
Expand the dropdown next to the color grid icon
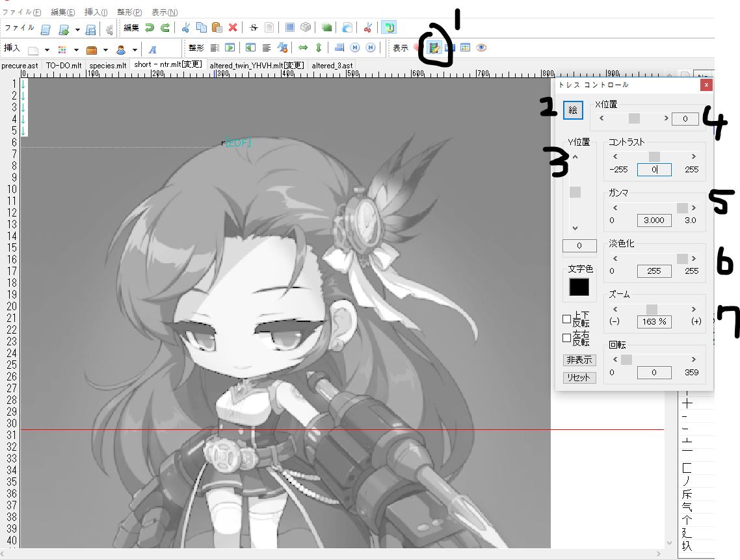76,50
